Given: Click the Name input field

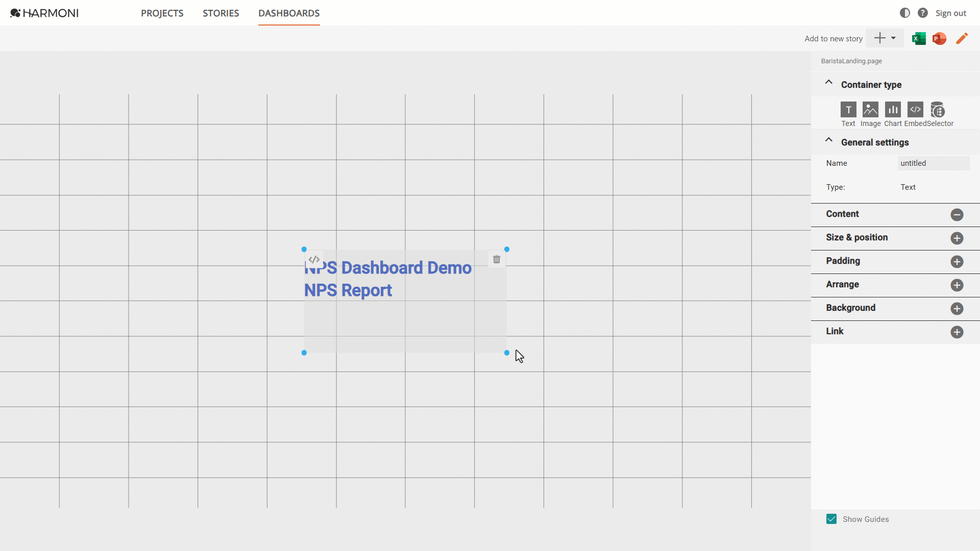Looking at the screenshot, I should tap(934, 163).
